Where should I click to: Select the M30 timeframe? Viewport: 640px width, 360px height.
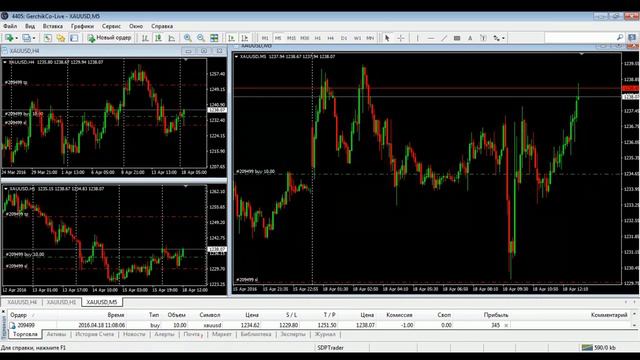[304, 38]
